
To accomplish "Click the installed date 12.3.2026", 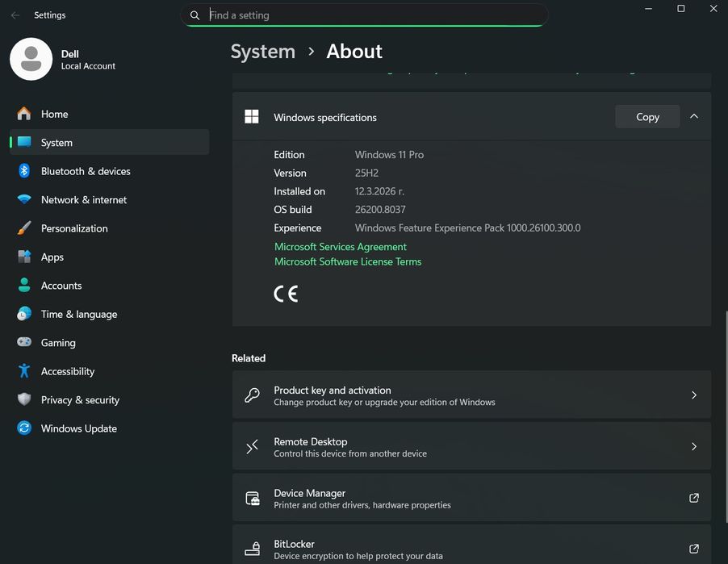I will pyautogui.click(x=379, y=191).
